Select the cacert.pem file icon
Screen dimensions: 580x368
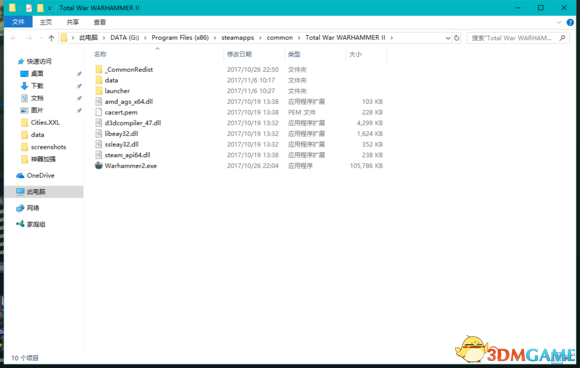[98, 112]
